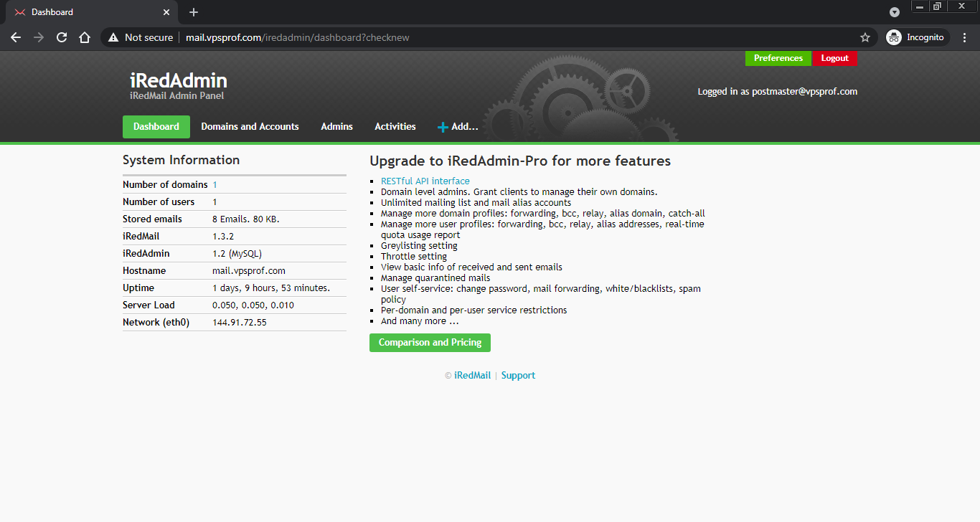Click 'Unlimited mailing list and mail alias accounts'
The width and height of the screenshot is (980, 522).
[476, 202]
